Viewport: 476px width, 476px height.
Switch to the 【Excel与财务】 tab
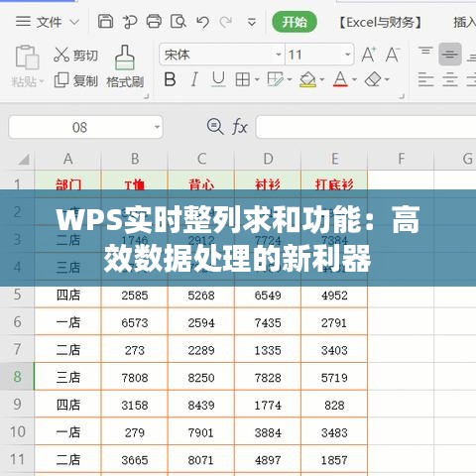tap(381, 23)
